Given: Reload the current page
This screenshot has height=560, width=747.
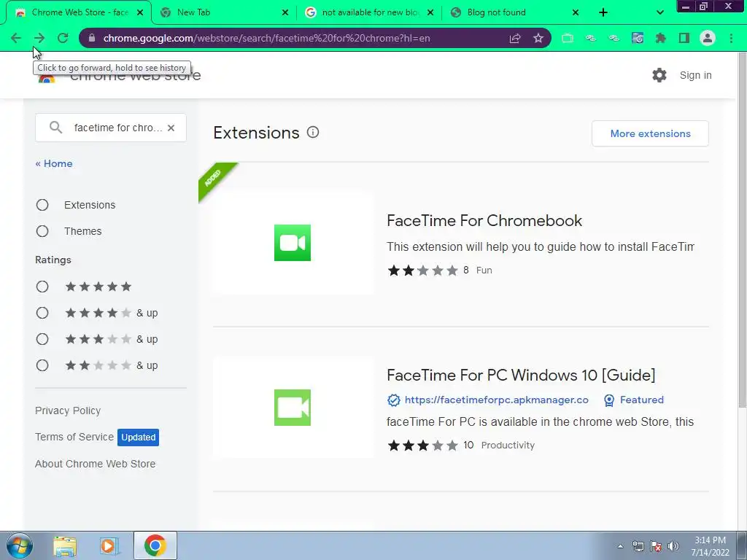Looking at the screenshot, I should [63, 38].
